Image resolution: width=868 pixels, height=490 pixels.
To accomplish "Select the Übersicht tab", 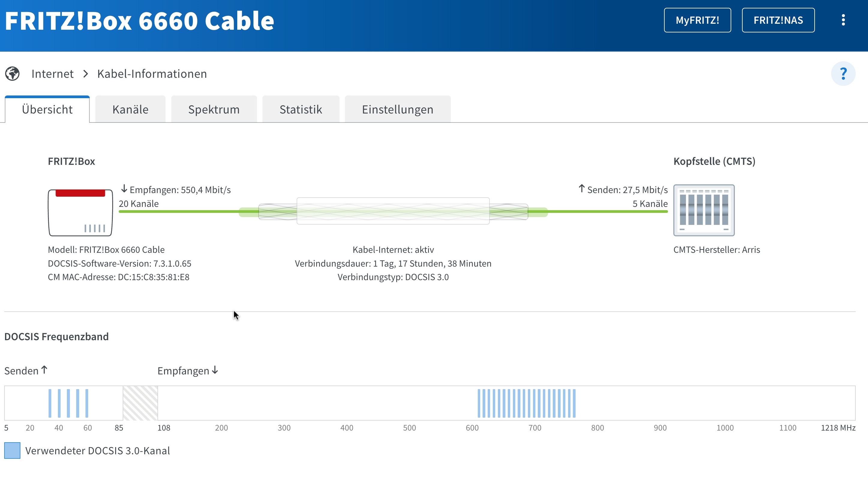I will coord(47,109).
